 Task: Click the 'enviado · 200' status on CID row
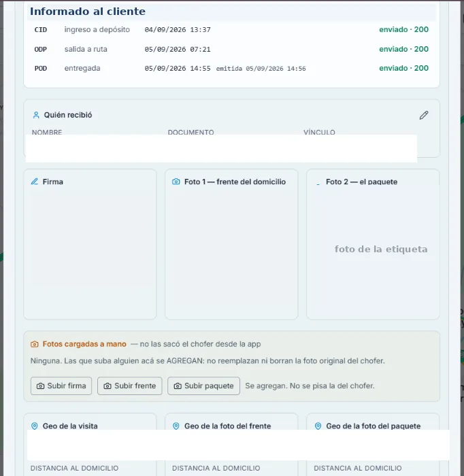point(403,29)
